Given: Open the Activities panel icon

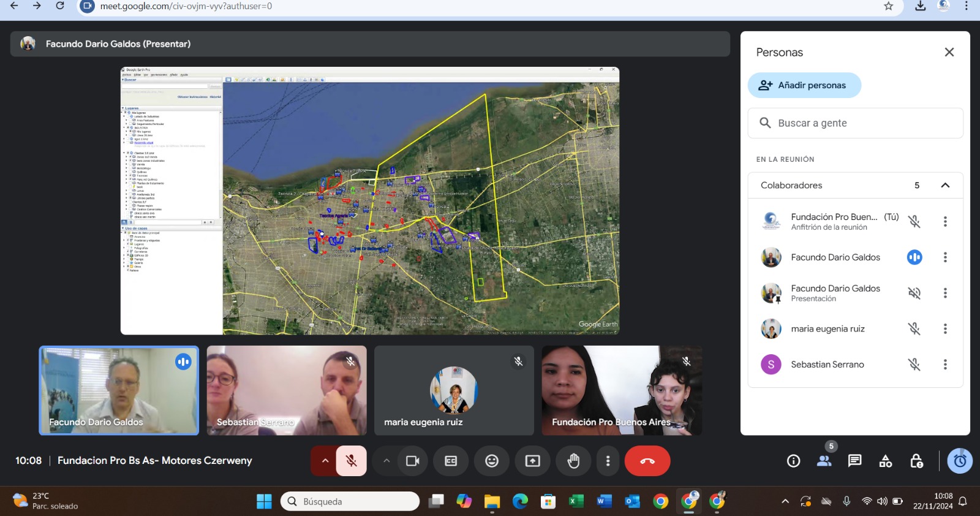Looking at the screenshot, I should click(886, 461).
